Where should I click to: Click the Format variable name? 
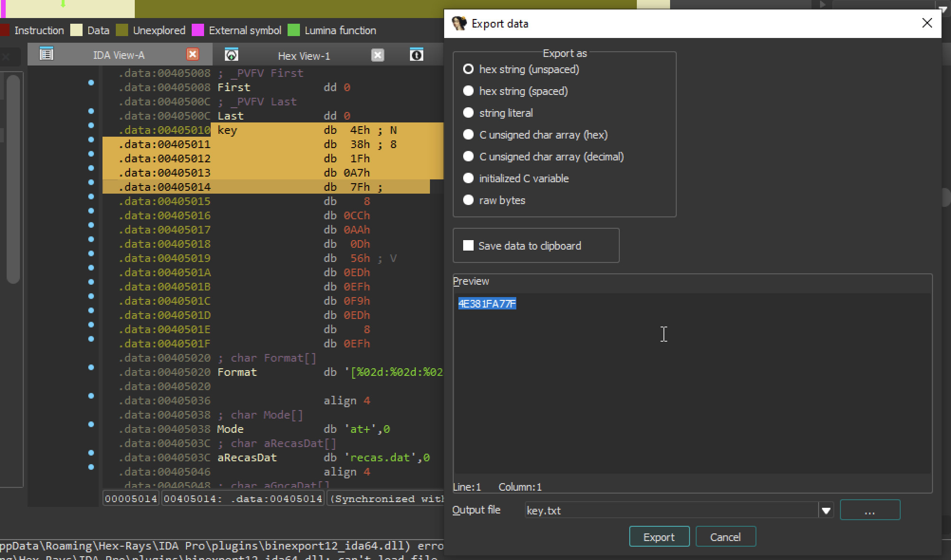click(237, 372)
